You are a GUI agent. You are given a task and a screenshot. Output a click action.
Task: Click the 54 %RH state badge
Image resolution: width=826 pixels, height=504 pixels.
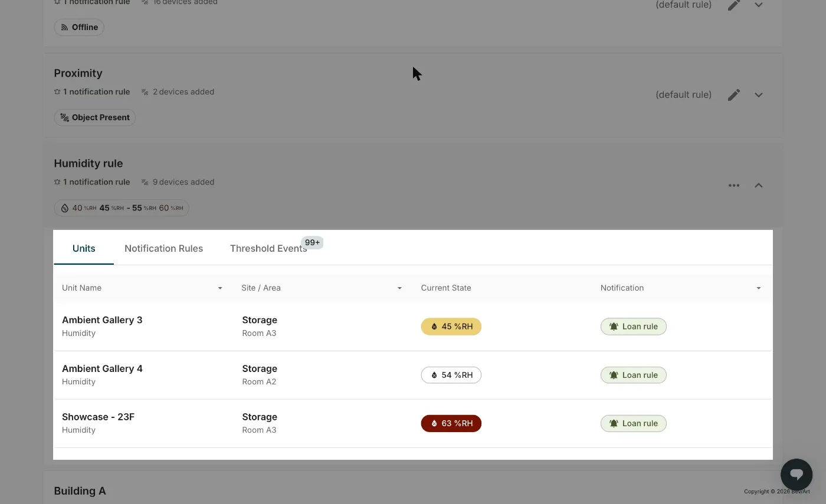point(451,375)
